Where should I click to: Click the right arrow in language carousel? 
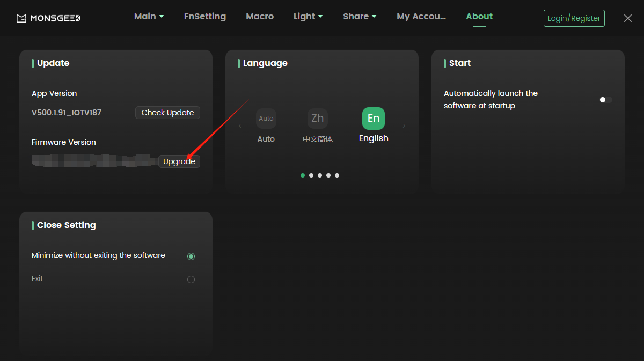[404, 126]
